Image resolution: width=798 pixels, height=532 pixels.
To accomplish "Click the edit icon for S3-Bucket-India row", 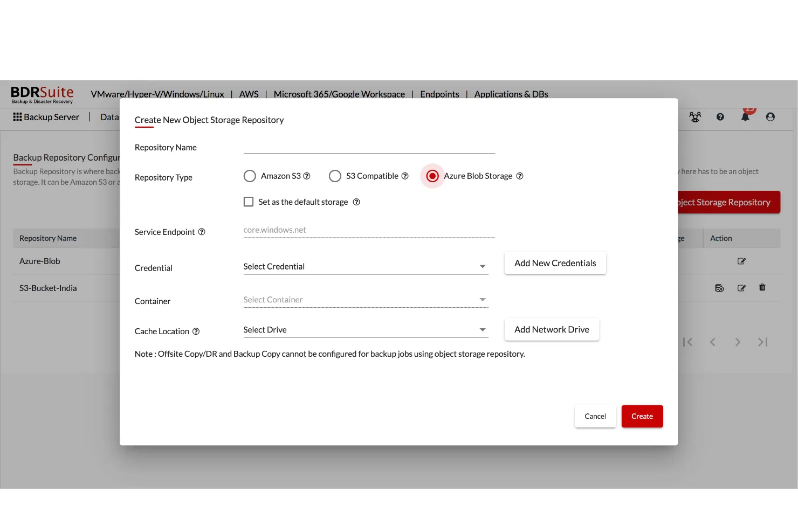I will pyautogui.click(x=742, y=288).
